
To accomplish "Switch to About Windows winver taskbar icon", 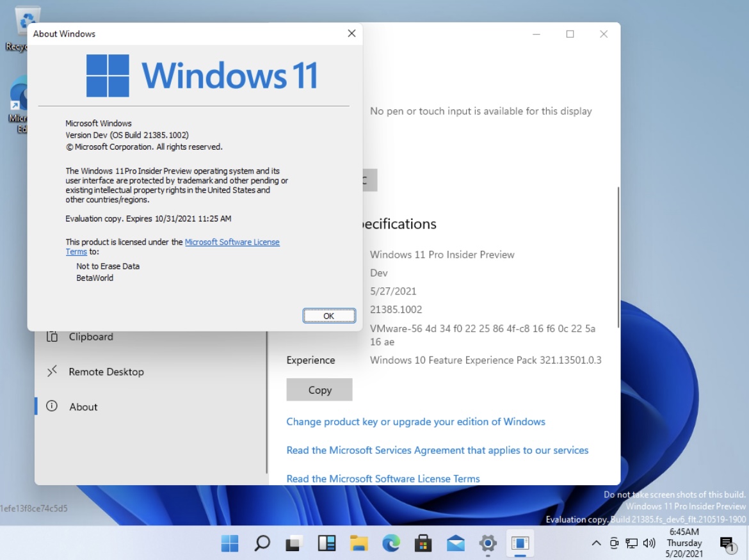I will tap(520, 543).
